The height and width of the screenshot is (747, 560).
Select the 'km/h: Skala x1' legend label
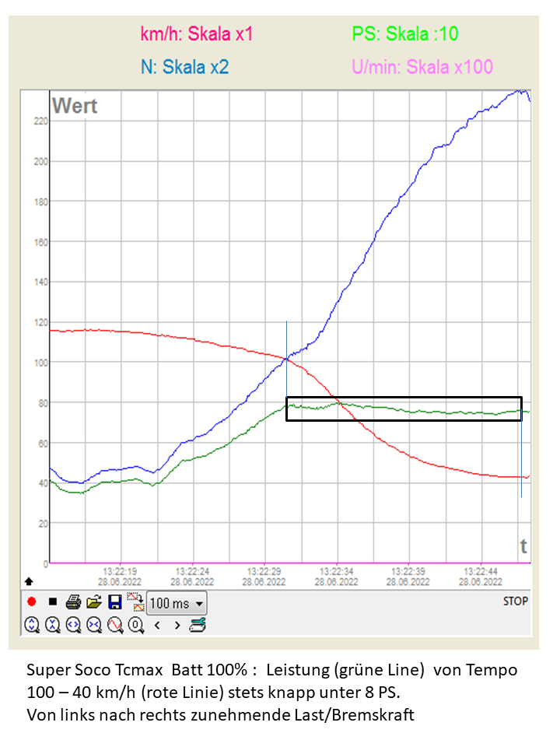pos(196,34)
